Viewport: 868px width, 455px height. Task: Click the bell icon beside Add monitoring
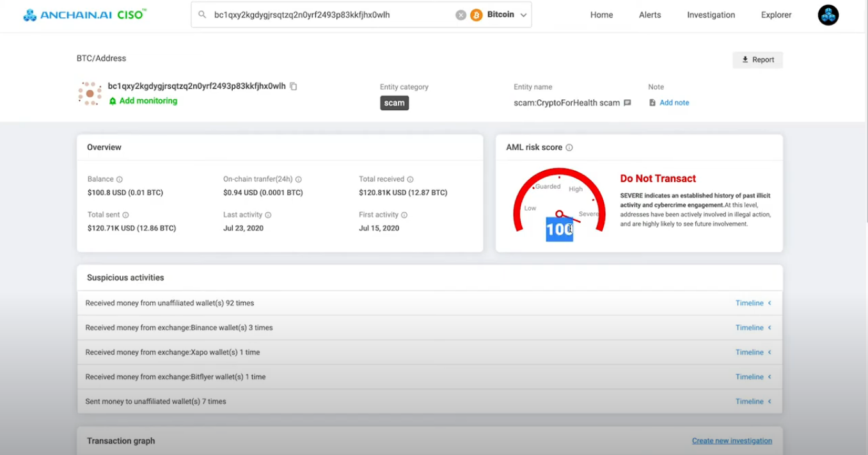(x=113, y=101)
